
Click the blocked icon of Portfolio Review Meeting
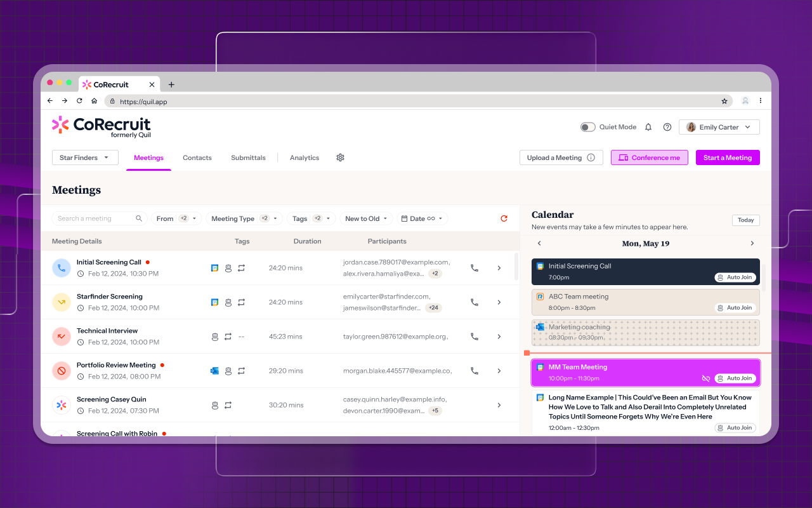(x=62, y=371)
